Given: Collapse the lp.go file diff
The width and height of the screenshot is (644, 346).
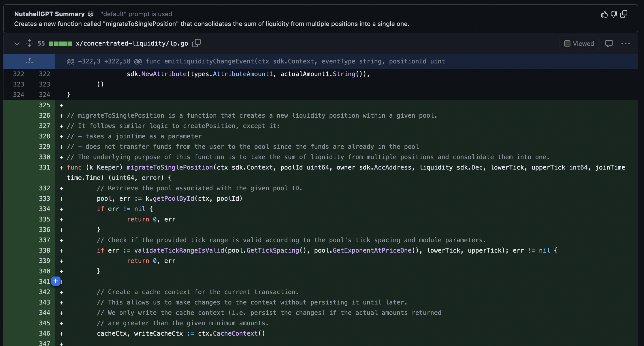Looking at the screenshot, I should pos(17,44).
